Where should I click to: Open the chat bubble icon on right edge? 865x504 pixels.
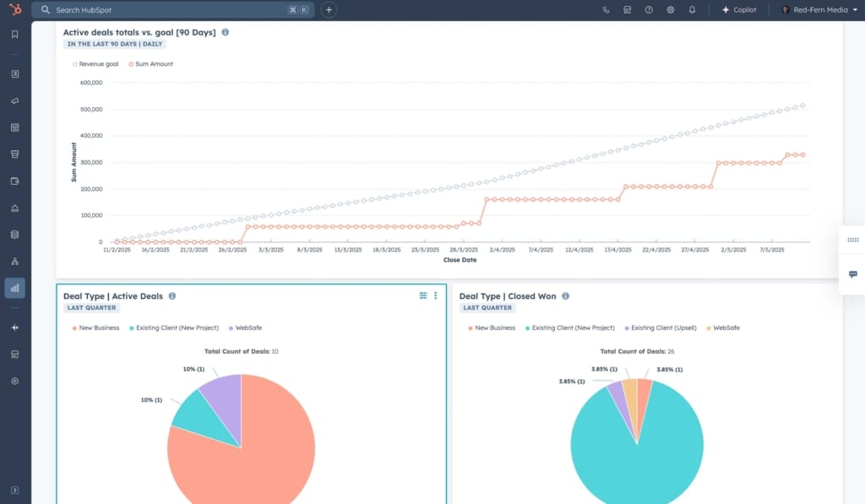pos(853,274)
